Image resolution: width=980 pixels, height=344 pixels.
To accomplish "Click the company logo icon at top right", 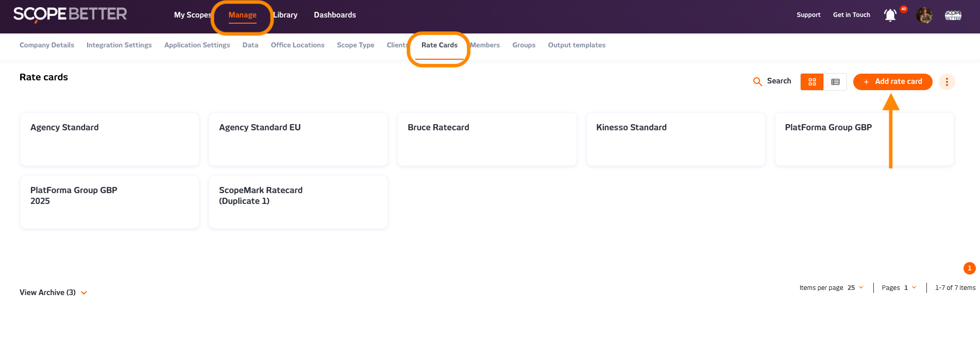I will 953,15.
